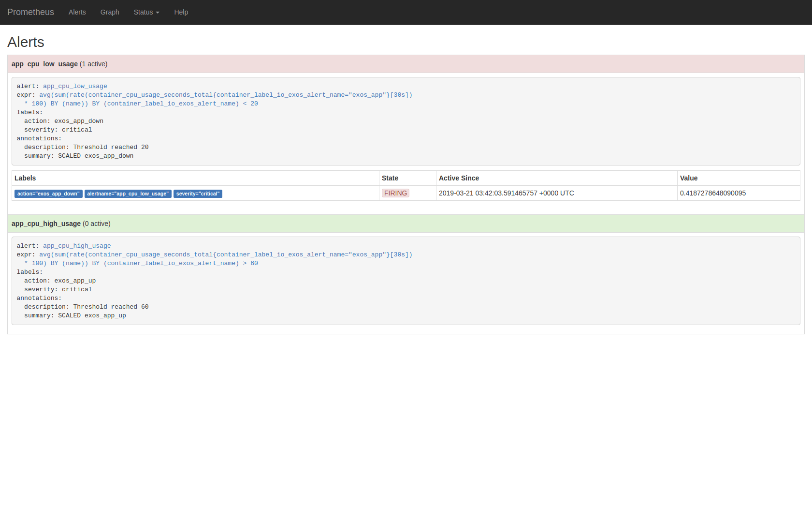This screenshot has height=508, width=812.
Task: Click the app_cpu_low_usage alert name link
Action: click(x=75, y=86)
